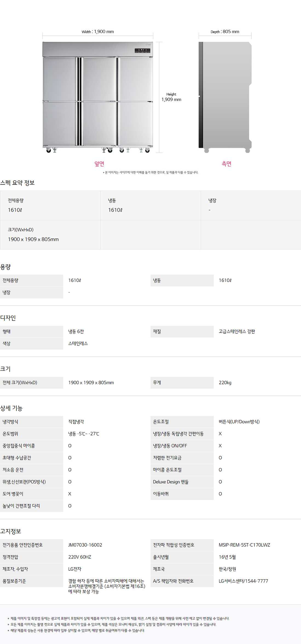Click the control panel display on the fridge
The height and width of the screenshot is (644, 301).
pos(142,51)
